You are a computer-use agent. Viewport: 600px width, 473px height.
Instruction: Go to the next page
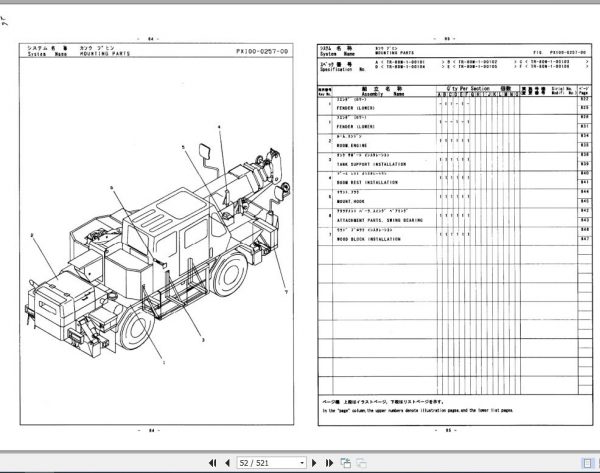click(x=314, y=463)
